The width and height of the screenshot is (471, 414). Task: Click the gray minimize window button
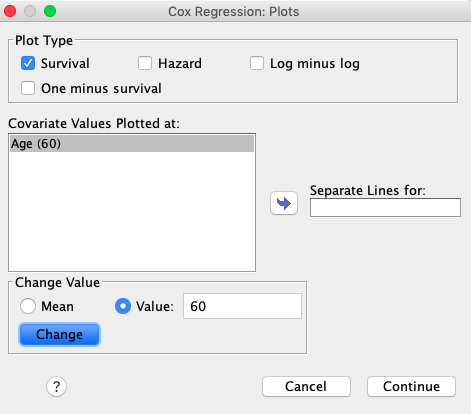pyautogui.click(x=30, y=11)
